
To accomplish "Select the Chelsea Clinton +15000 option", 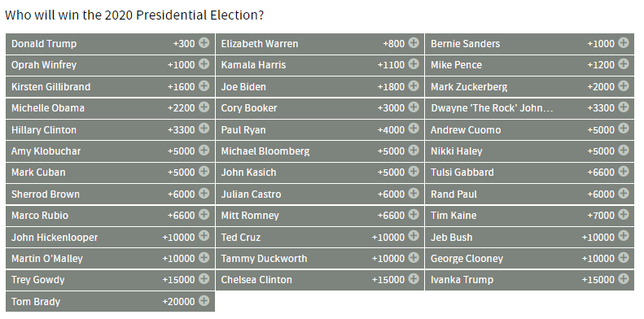I will tap(319, 280).
